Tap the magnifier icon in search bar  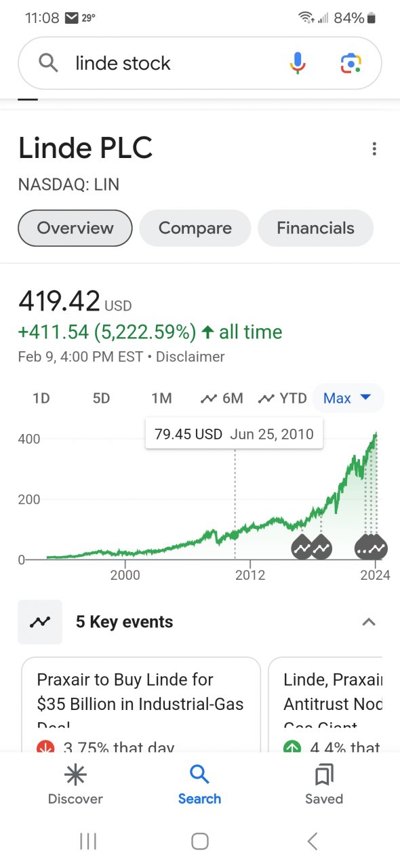(x=48, y=63)
